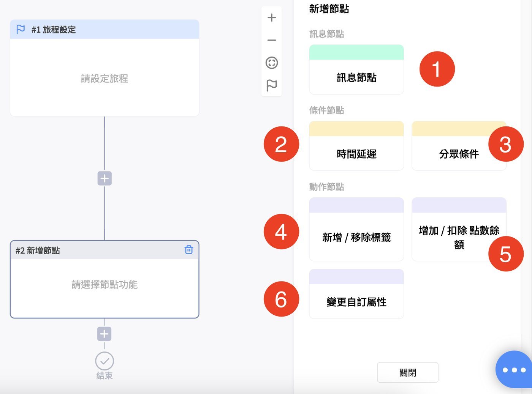This screenshot has height=394, width=532.
Task: Click the 動作節點 section label
Action: point(326,187)
